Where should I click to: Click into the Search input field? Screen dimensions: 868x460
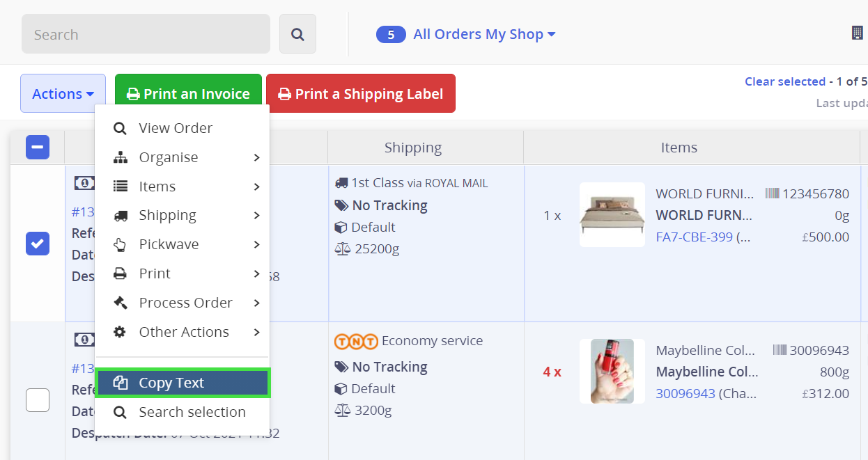(x=146, y=34)
